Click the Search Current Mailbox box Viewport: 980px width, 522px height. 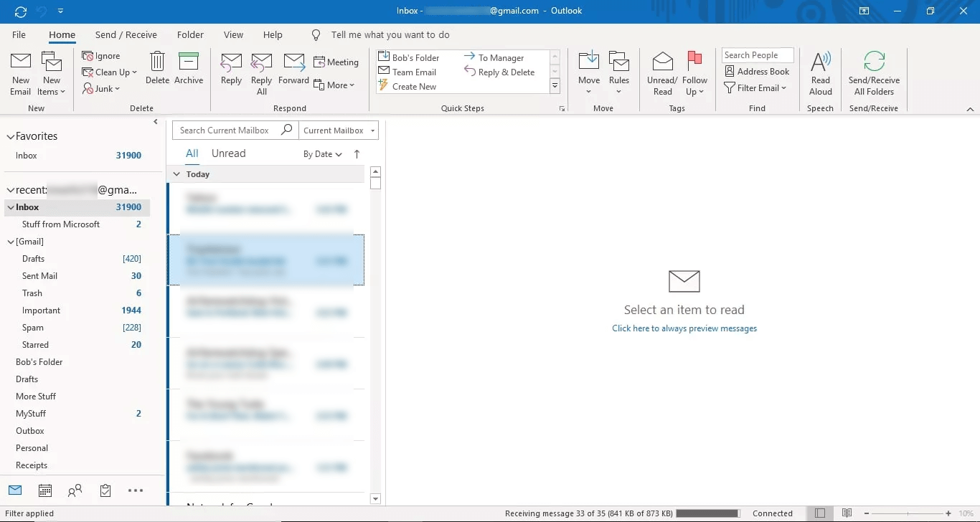click(x=235, y=130)
